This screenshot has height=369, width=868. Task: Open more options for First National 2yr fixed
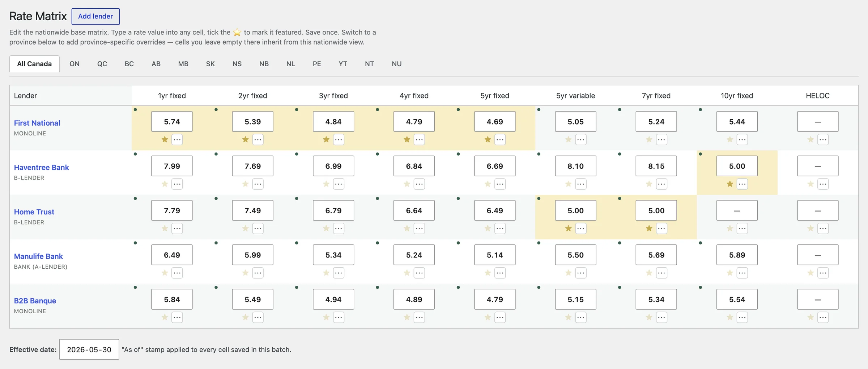[258, 139]
